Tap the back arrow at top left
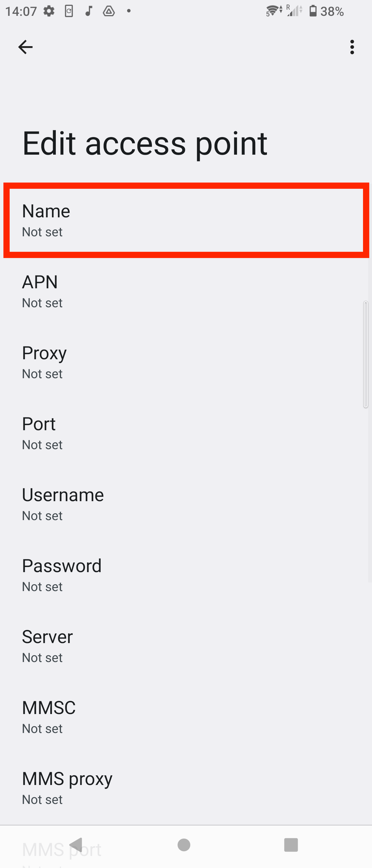This screenshot has width=372, height=868. point(25,47)
